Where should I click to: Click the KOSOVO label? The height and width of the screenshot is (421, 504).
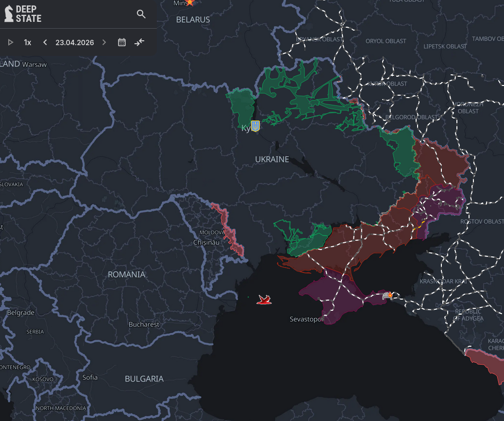pyautogui.click(x=43, y=379)
